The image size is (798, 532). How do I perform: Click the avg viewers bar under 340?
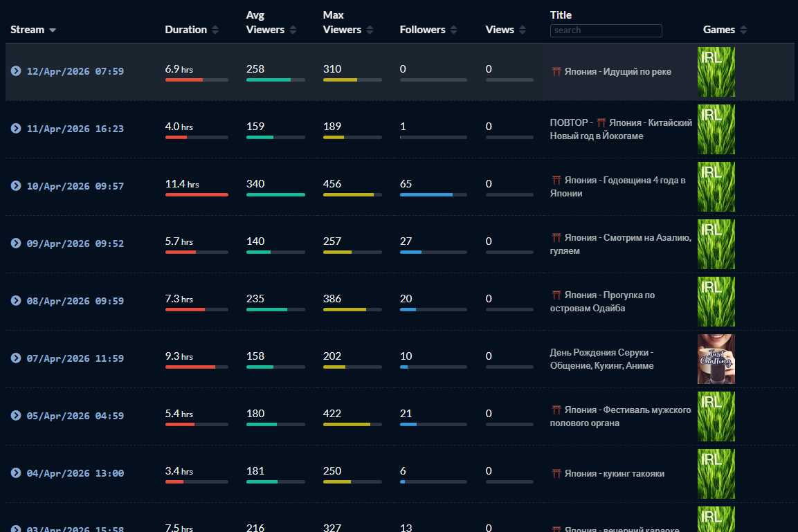click(275, 195)
